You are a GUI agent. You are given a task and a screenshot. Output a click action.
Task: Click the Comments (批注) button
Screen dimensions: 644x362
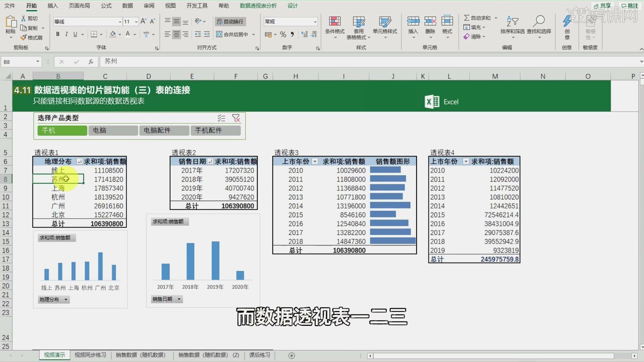(630, 6)
